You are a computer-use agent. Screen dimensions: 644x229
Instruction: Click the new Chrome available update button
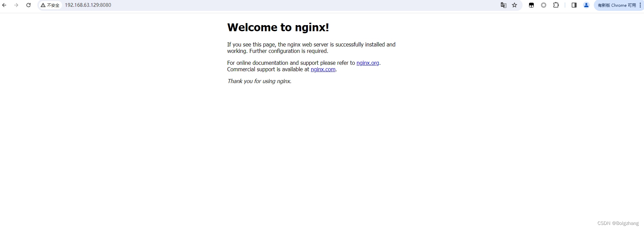tap(617, 5)
